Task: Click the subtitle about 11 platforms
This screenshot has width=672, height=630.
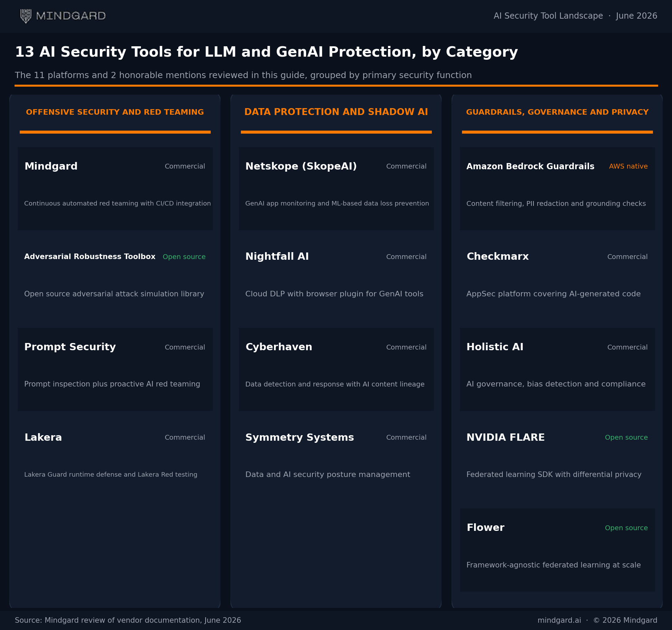Action: coord(243,75)
